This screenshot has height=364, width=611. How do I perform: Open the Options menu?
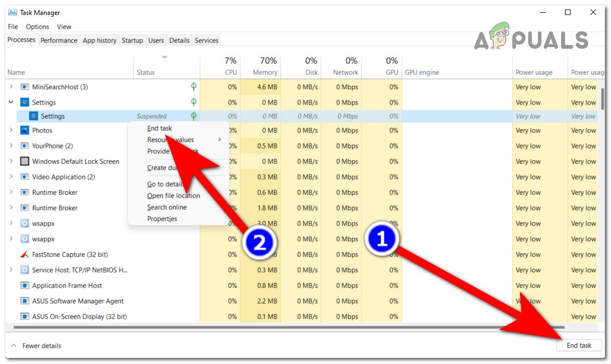[38, 27]
